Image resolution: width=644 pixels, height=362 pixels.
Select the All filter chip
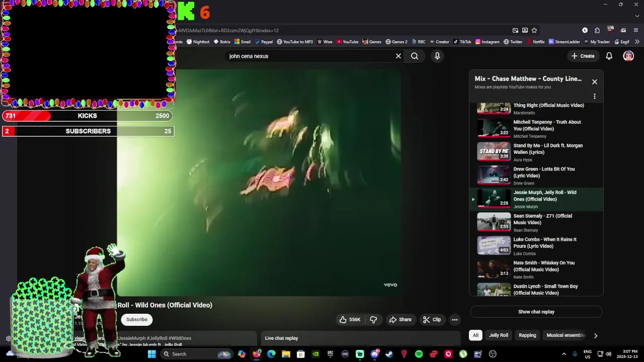click(x=475, y=335)
